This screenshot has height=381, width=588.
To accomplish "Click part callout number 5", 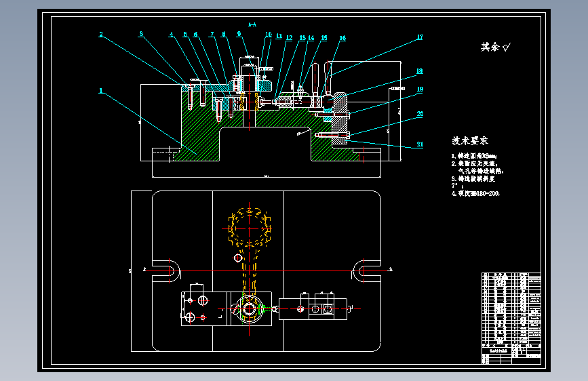I will tap(185, 34).
